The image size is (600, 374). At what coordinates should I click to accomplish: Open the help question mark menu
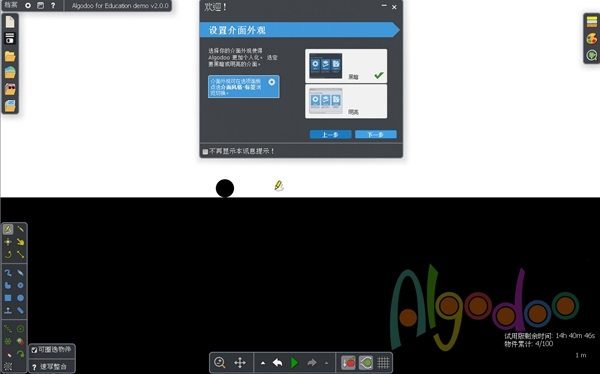pyautogui.click(x=53, y=5)
